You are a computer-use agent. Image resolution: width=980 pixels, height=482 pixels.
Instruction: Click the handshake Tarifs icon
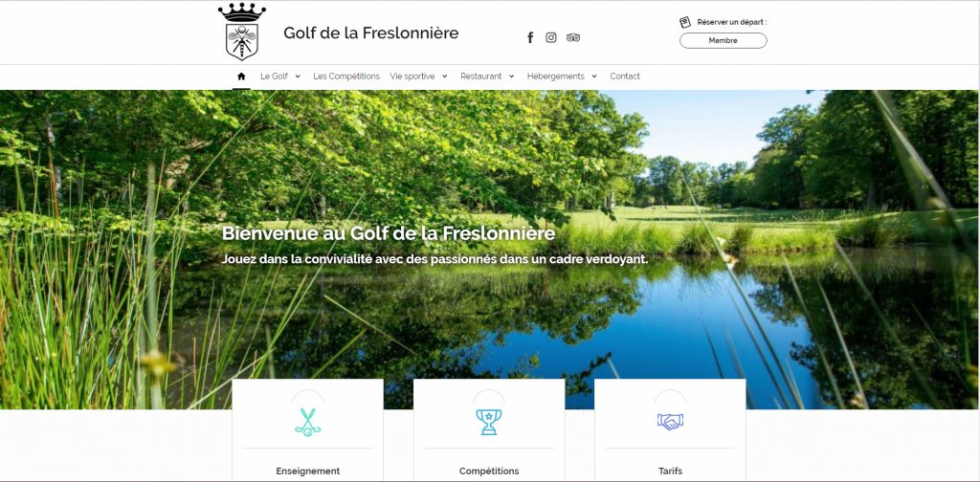670,422
